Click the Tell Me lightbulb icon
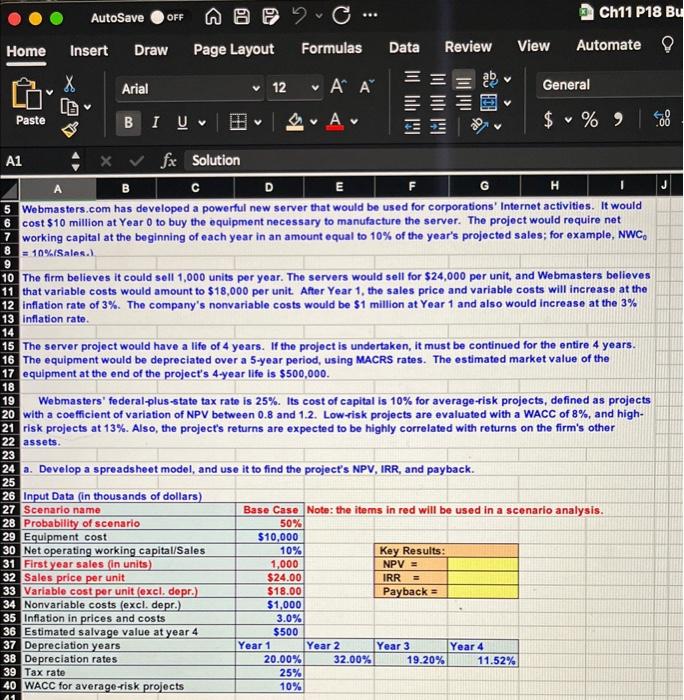Screen dimensions: 684x700 (x=667, y=44)
